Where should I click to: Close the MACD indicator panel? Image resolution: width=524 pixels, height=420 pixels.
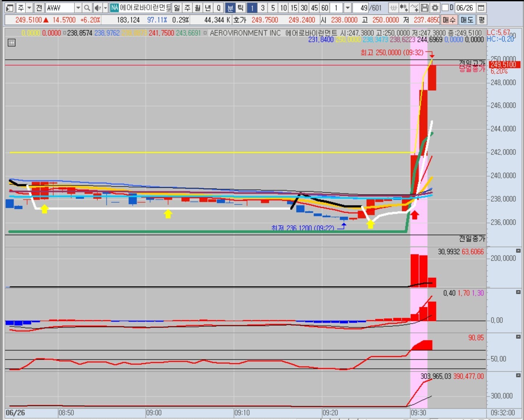pos(518,292)
